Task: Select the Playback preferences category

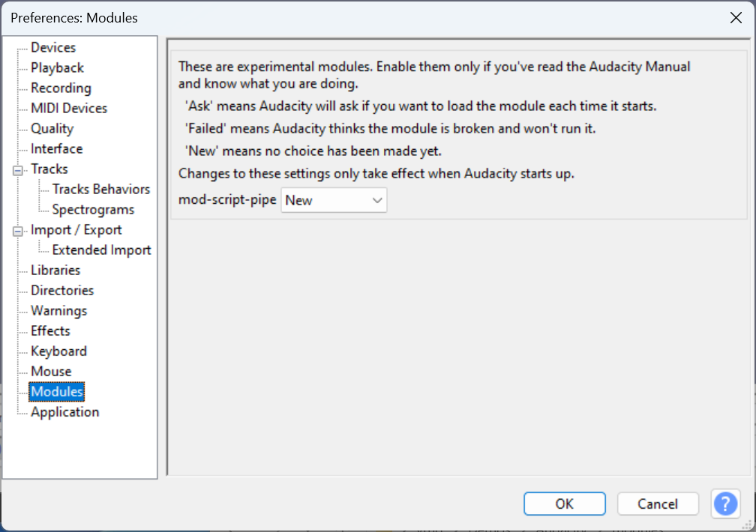Action: click(x=55, y=67)
